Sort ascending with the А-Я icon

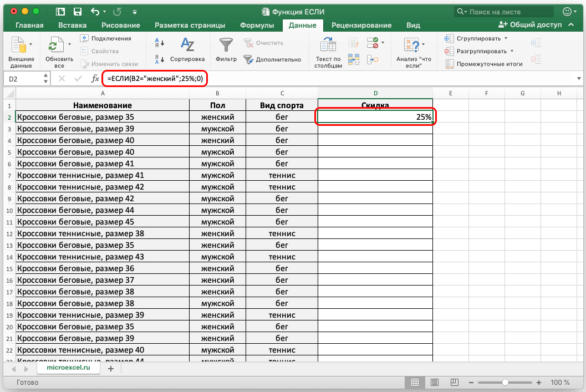(160, 43)
